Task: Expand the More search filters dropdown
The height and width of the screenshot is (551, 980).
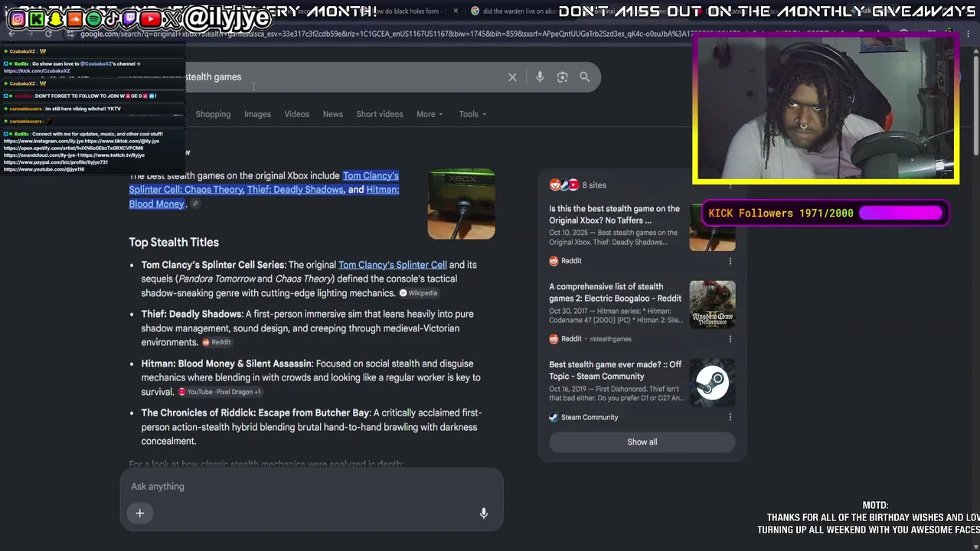Action: coord(430,114)
